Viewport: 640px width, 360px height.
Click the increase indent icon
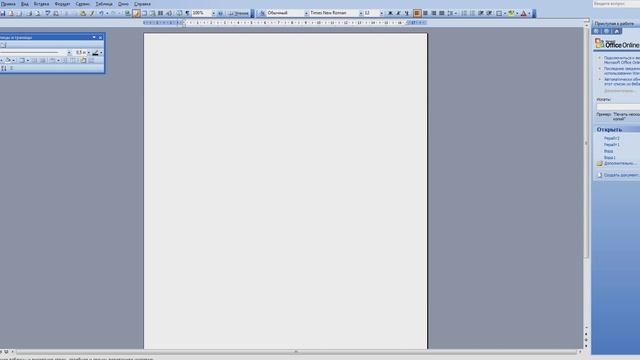point(489,13)
